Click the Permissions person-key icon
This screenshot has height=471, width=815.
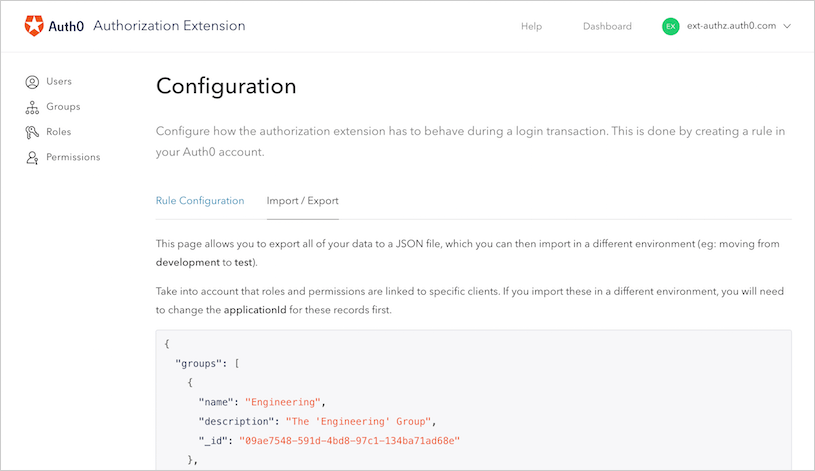tap(32, 158)
